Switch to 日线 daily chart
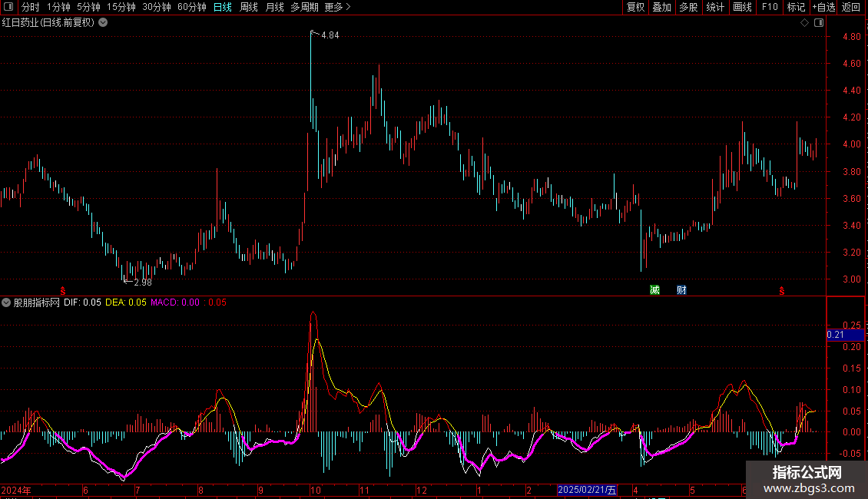The height and width of the screenshot is (499, 868). 223,7
